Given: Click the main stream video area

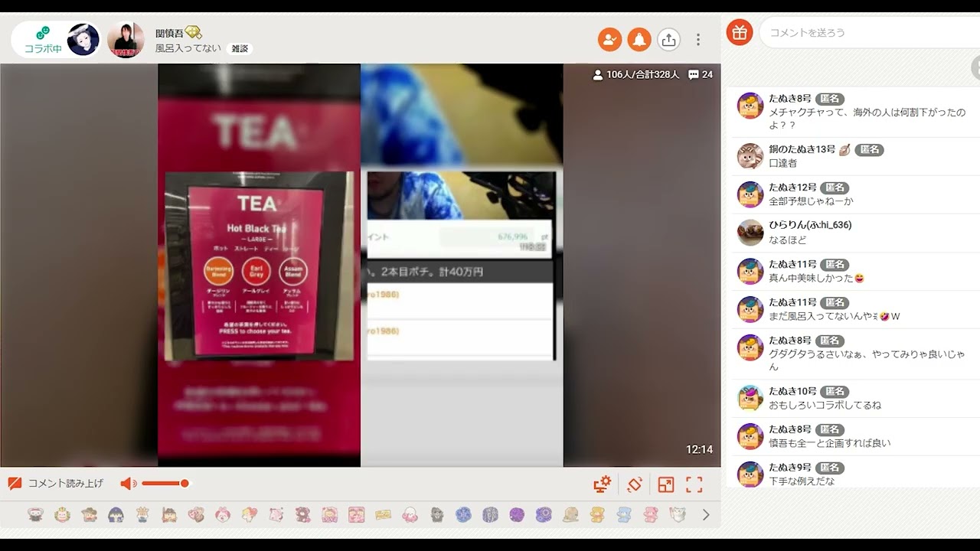Looking at the screenshot, I should click(x=360, y=265).
